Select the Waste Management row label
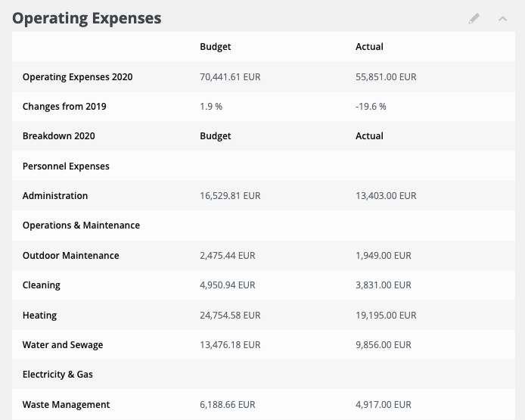Image resolution: width=525 pixels, height=420 pixels. (x=66, y=405)
